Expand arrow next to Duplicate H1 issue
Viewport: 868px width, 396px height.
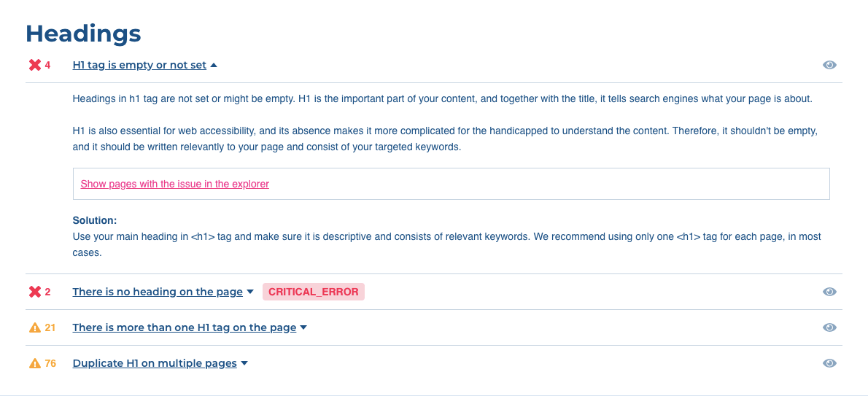click(x=244, y=364)
